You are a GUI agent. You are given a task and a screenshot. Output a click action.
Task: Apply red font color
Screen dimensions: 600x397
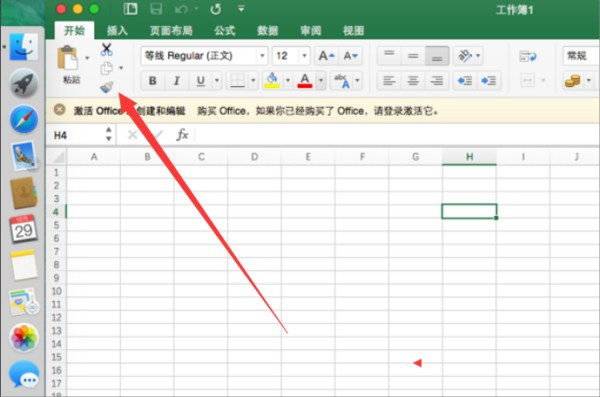305,80
